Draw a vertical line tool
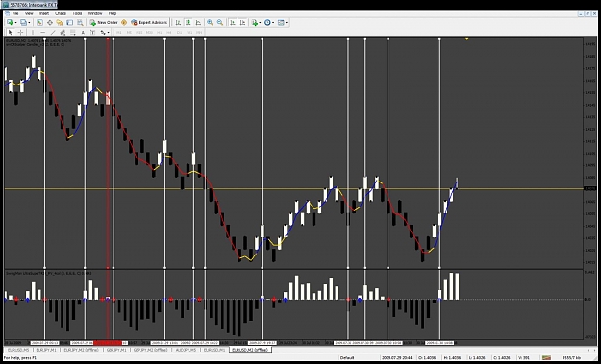This screenshot has width=601, height=364. (33, 32)
